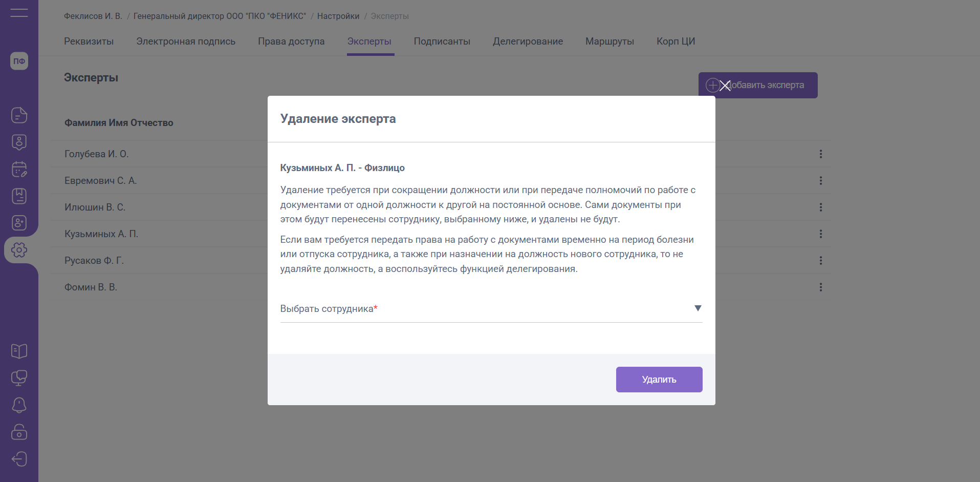
Task: Open notifications bell icon
Action: click(19, 405)
